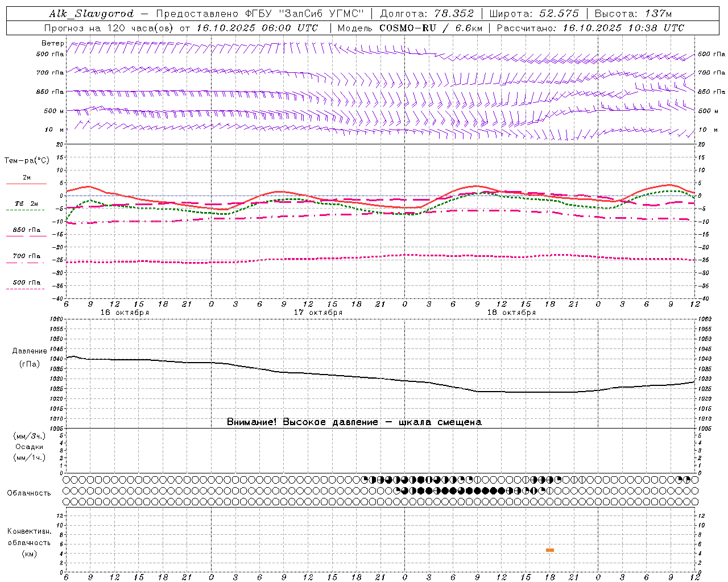Select the Модель COSMO-RU / 6.6км text
This screenshot has width=728, height=582.
410,28
